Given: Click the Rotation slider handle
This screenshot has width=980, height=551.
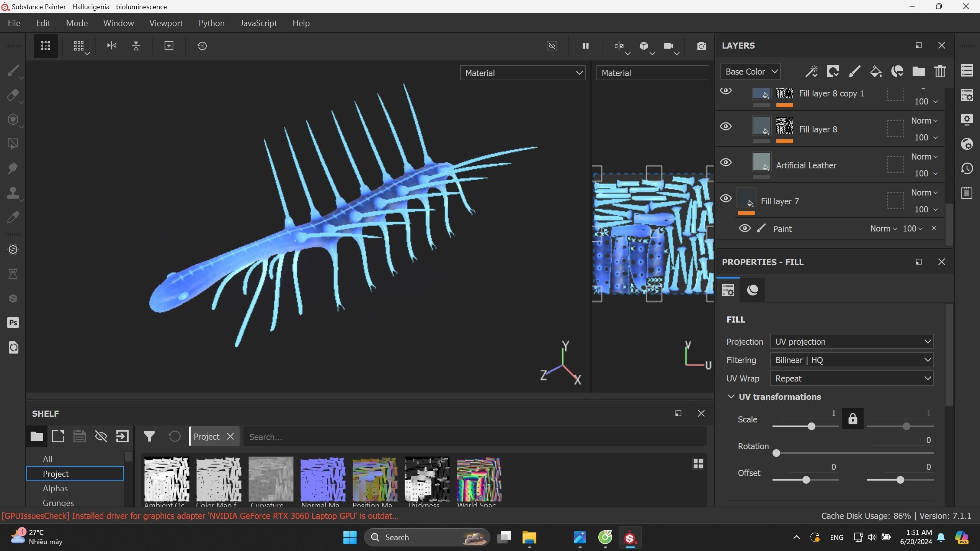Looking at the screenshot, I should (x=776, y=453).
